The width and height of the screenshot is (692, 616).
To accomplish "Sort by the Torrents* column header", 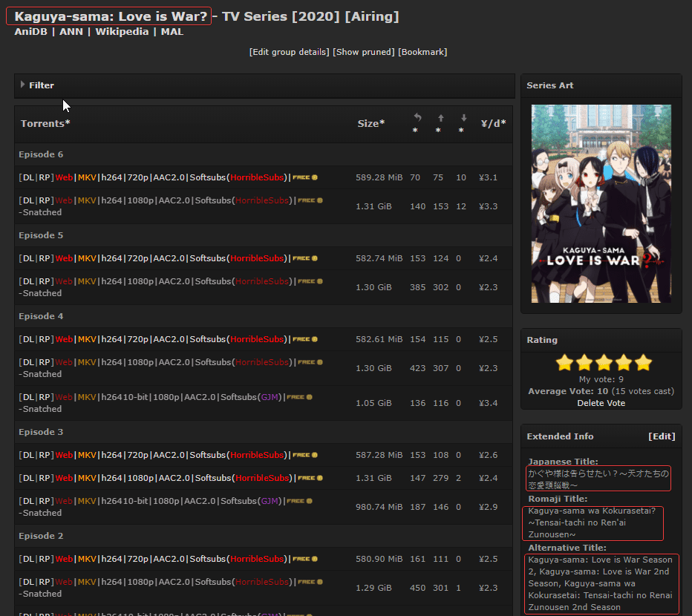I will 45,123.
